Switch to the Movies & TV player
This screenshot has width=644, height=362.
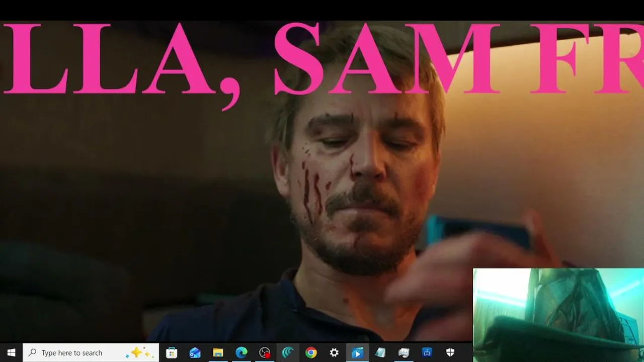(x=357, y=353)
